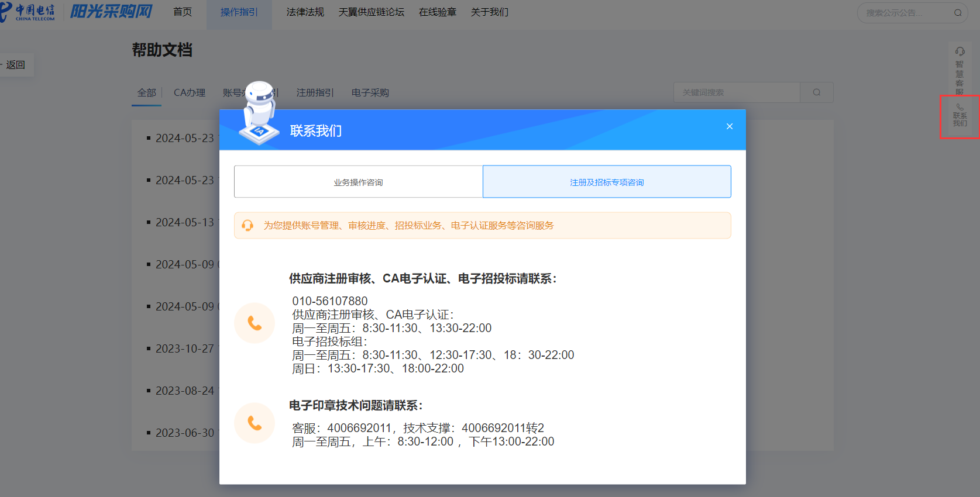This screenshot has width=980, height=497.
Task: Click phone icon beside 010-56107880
Action: 255,323
